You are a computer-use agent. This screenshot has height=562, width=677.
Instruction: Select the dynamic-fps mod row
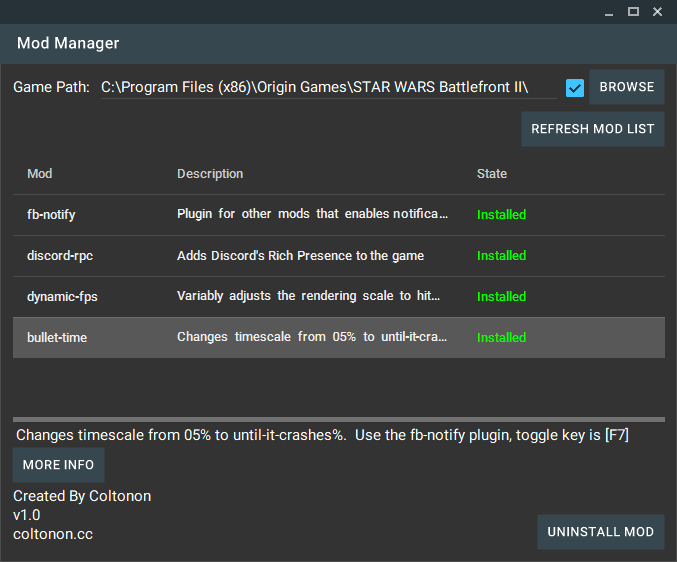(338, 297)
